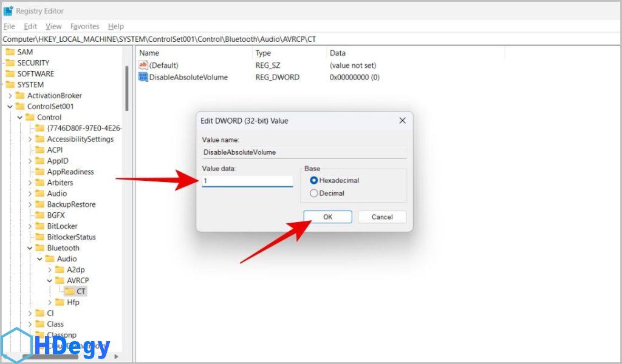Click the BitLocker folder icon
The width and height of the screenshot is (622, 364).
click(40, 226)
